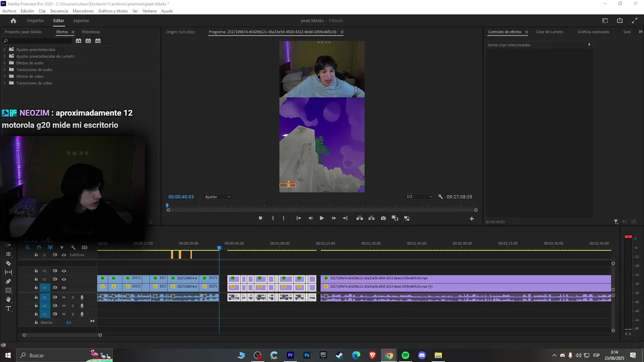This screenshot has width=644, height=362.
Task: Open timeline display settings wrench
Action: (73, 247)
